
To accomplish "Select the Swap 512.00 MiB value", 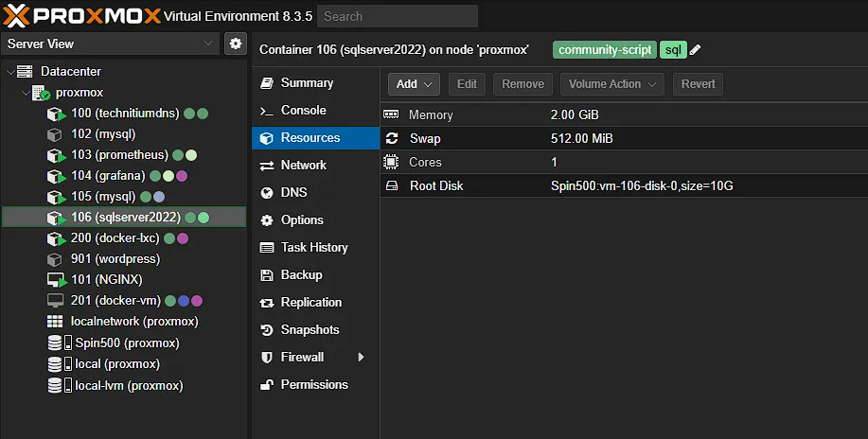I will coord(582,138).
